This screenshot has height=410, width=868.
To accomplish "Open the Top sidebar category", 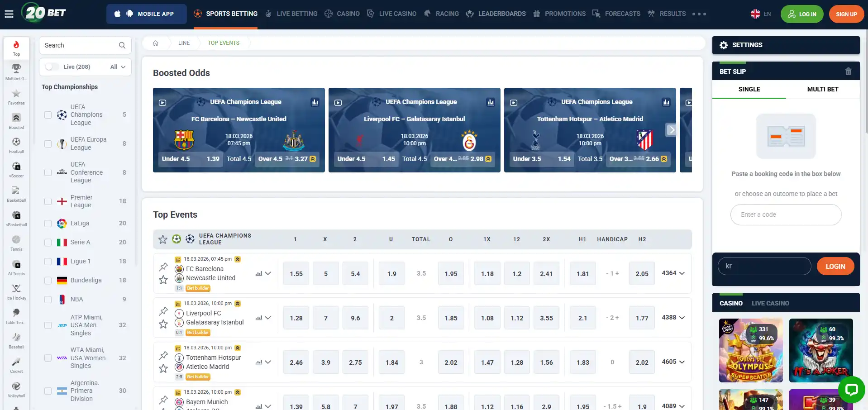I will pos(16,48).
